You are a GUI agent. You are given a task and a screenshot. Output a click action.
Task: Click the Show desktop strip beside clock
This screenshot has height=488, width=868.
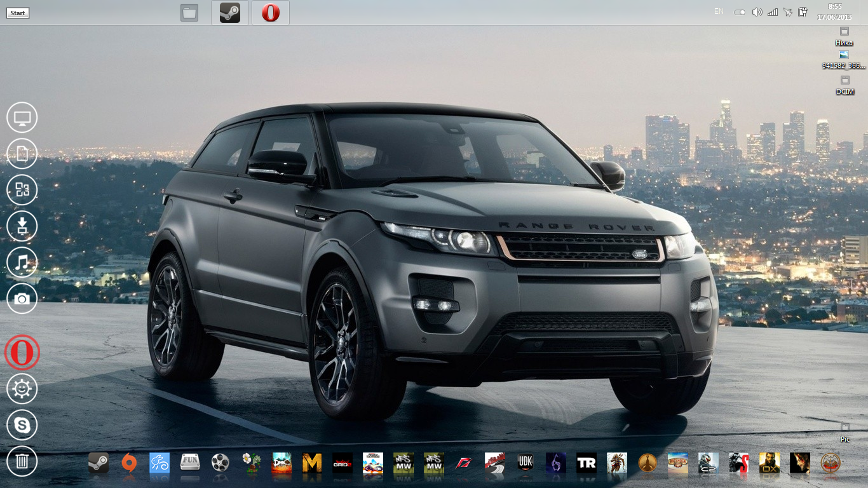(x=863, y=12)
